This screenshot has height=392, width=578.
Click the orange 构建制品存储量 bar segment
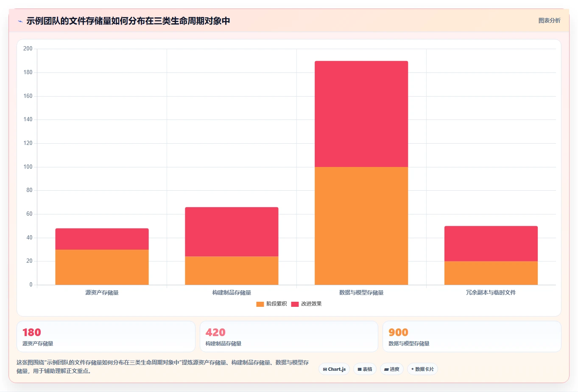232,270
